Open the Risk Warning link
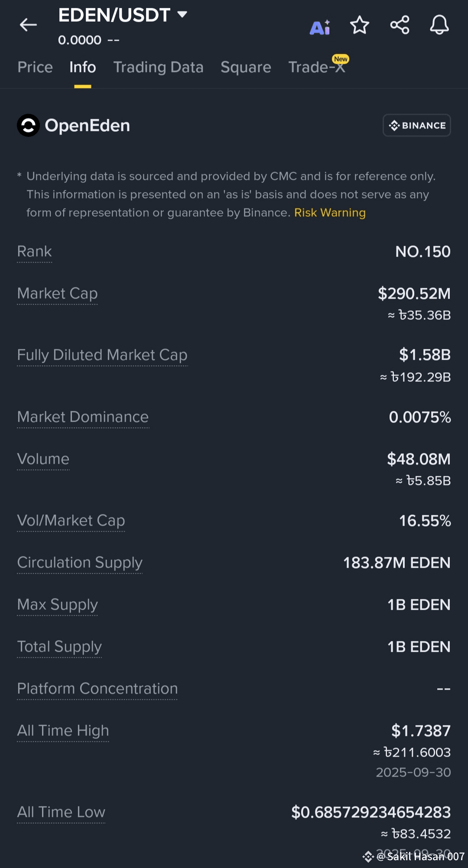Screen dimensions: 468x868 coord(330,213)
